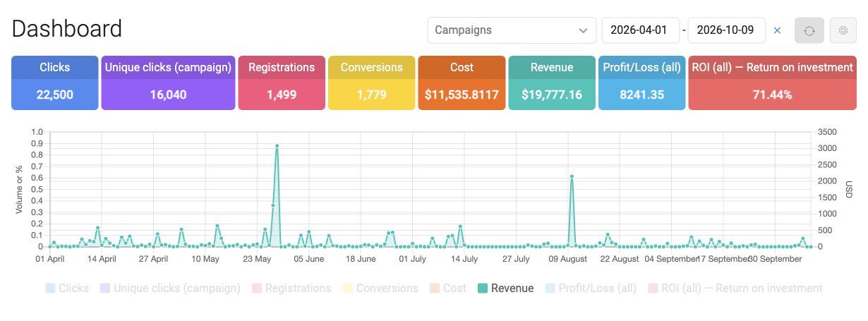Select the Registrations metric card

[282, 83]
